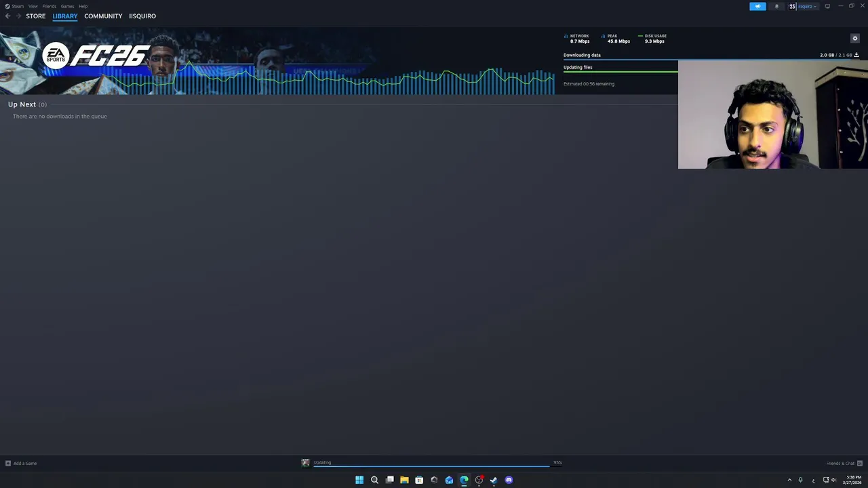Viewport: 868px width, 488px height.
Task: Click the PEAK 45.8 Mbps readout
Action: pos(616,39)
